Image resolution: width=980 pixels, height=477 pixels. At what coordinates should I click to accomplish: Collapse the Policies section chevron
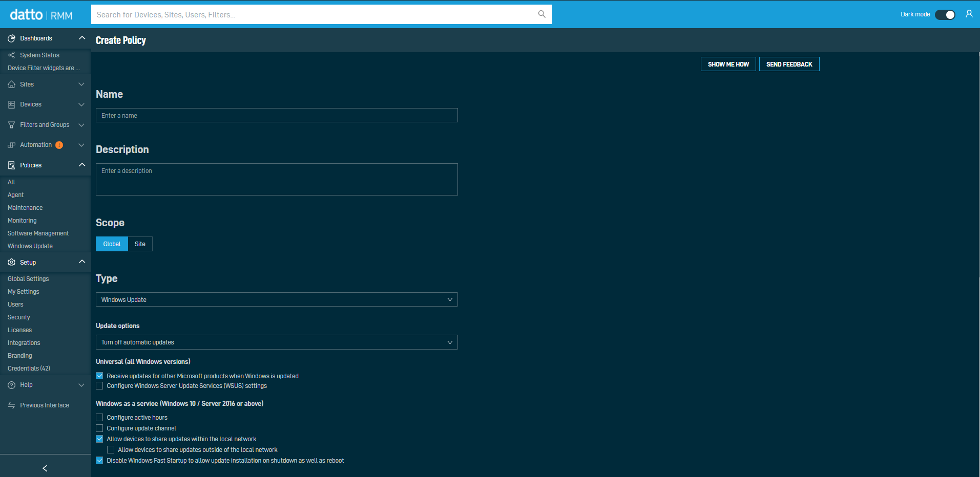tap(82, 165)
